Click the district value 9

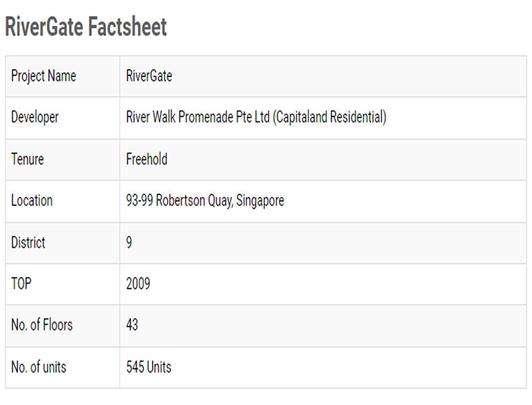129,242
